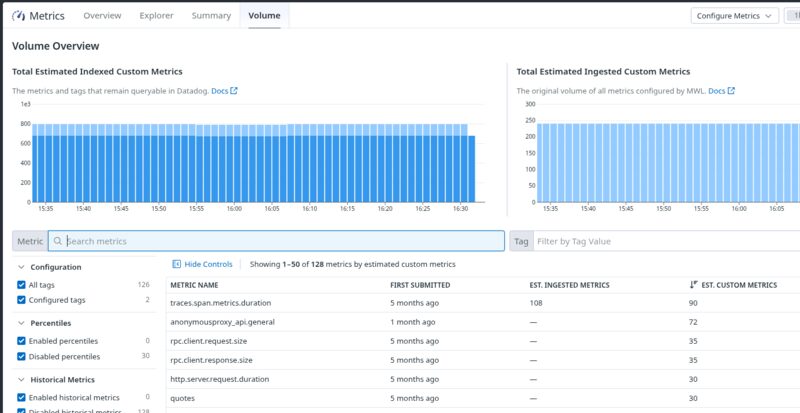Click the 90 custom metrics value
Viewport: 800px width, 413px height.
(x=693, y=303)
